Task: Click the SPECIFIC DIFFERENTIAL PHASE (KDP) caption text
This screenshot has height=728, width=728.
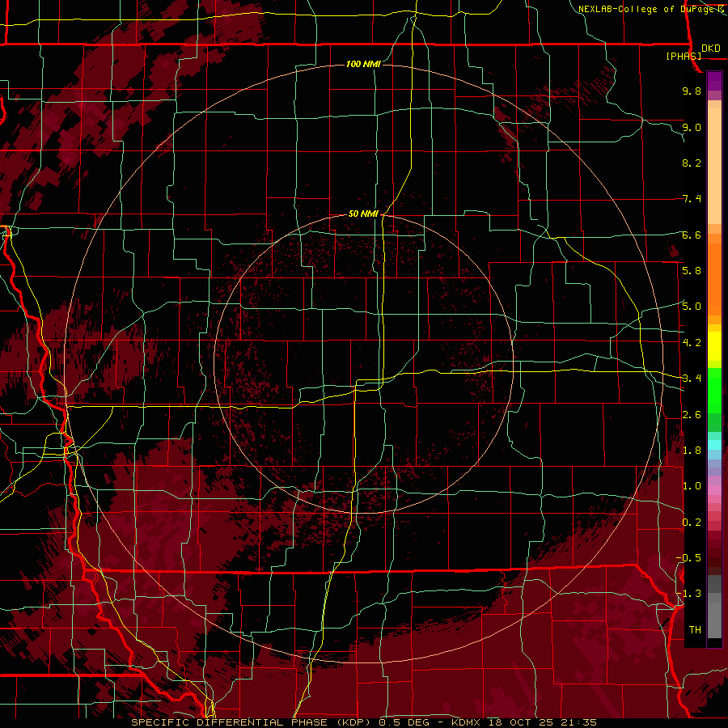Action: coord(252,722)
